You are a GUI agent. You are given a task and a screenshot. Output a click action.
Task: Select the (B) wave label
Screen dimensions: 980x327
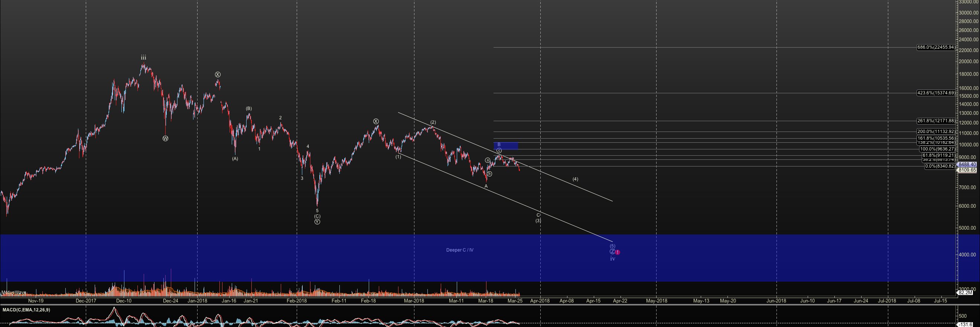(x=248, y=109)
